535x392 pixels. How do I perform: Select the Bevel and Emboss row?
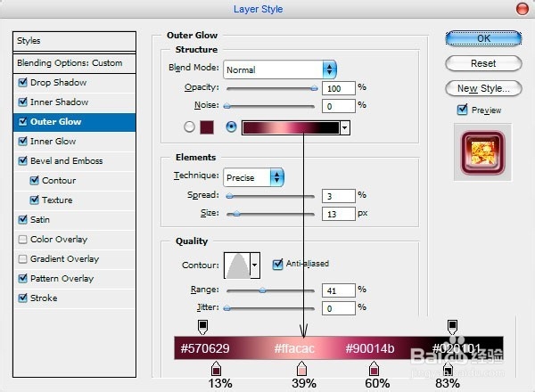pos(74,161)
